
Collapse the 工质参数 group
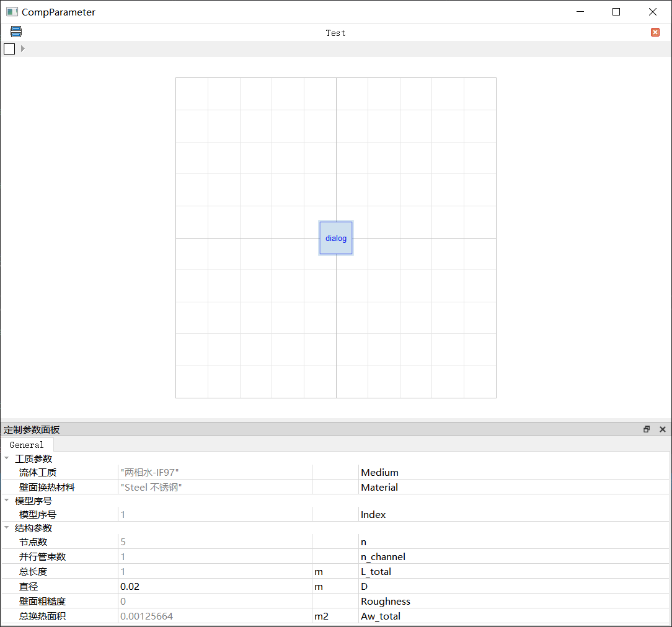coord(7,459)
